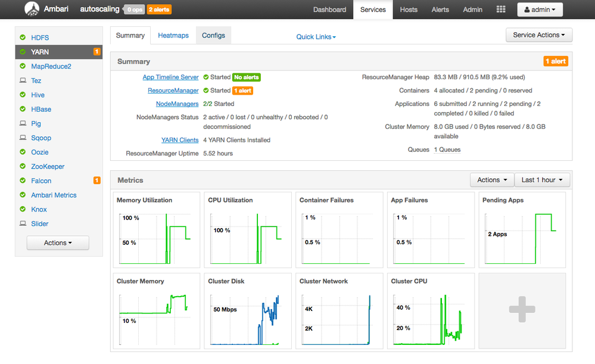Expand the Quick Links dropdown
Screen dimensions: 595x364
pyautogui.click(x=316, y=37)
